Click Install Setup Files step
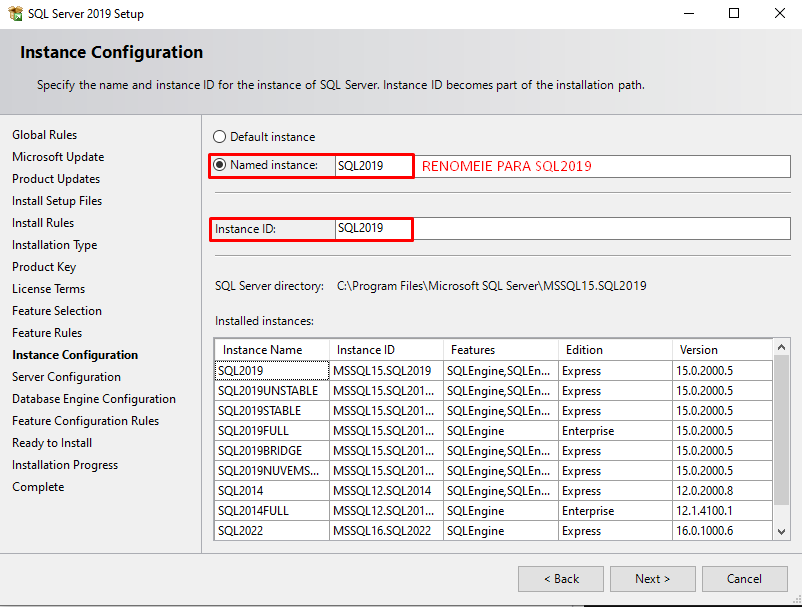The width and height of the screenshot is (802, 607). 57,200
